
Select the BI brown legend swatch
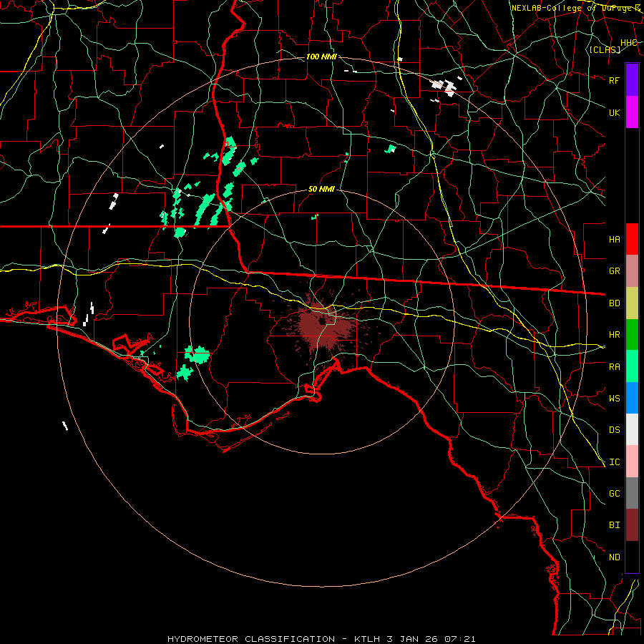click(x=632, y=525)
